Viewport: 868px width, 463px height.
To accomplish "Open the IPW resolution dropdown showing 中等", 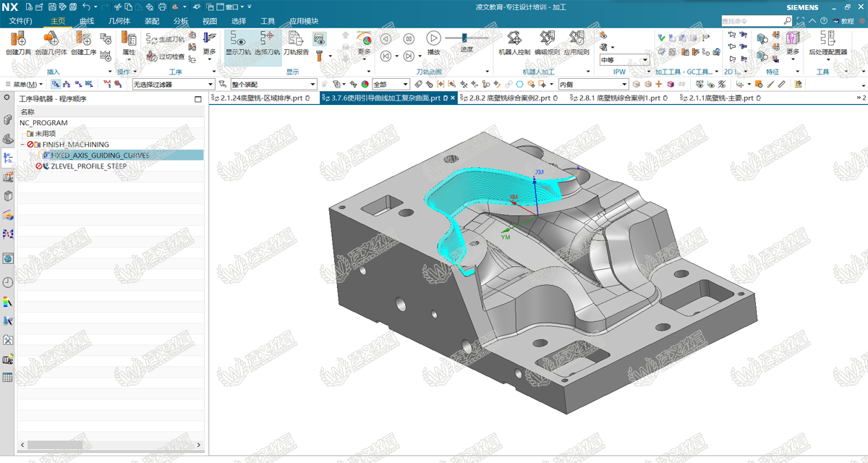I will pos(624,60).
